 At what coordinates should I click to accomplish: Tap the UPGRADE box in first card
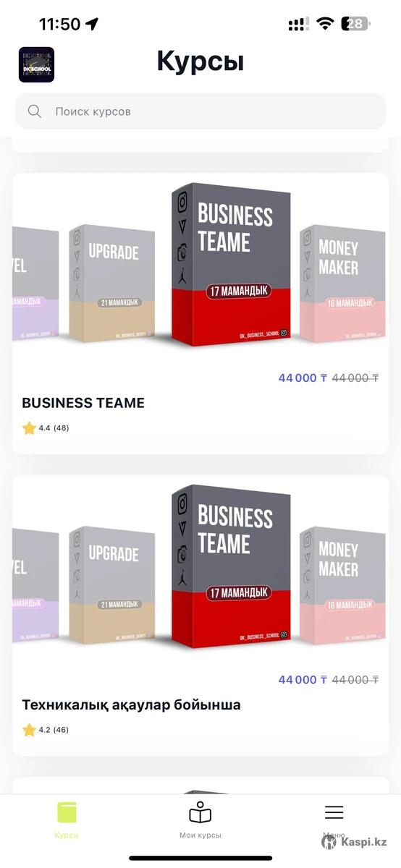[x=112, y=283]
